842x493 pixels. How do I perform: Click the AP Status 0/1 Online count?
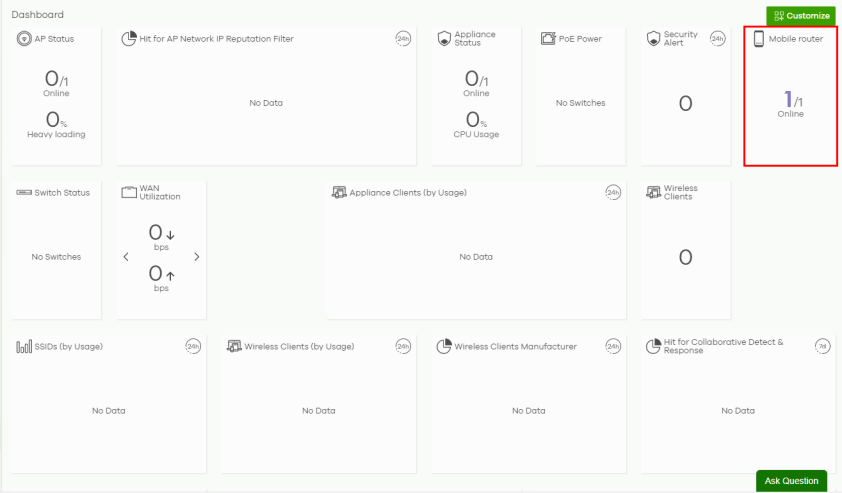tap(56, 79)
